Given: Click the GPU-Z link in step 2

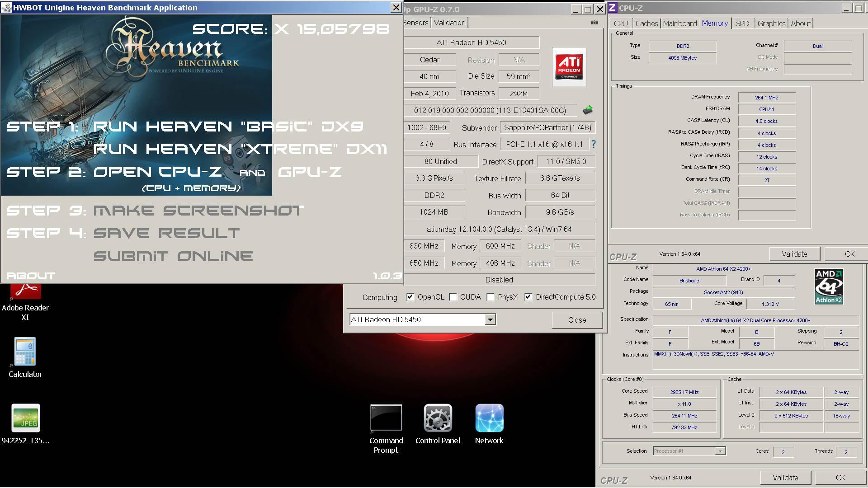Looking at the screenshot, I should [310, 172].
